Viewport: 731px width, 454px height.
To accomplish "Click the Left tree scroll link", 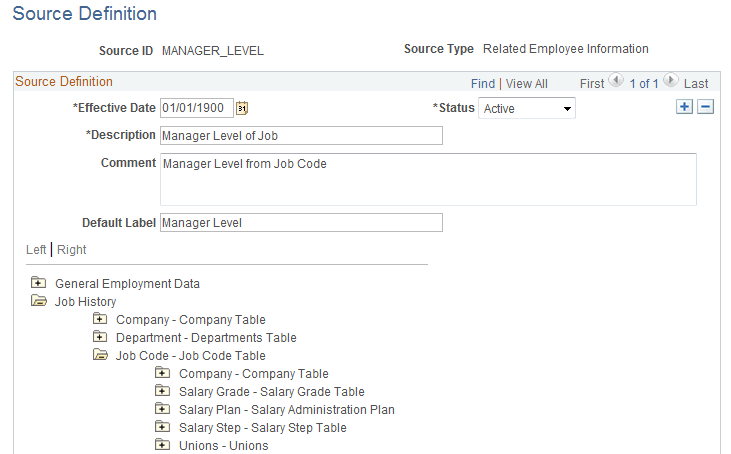I will click(36, 250).
